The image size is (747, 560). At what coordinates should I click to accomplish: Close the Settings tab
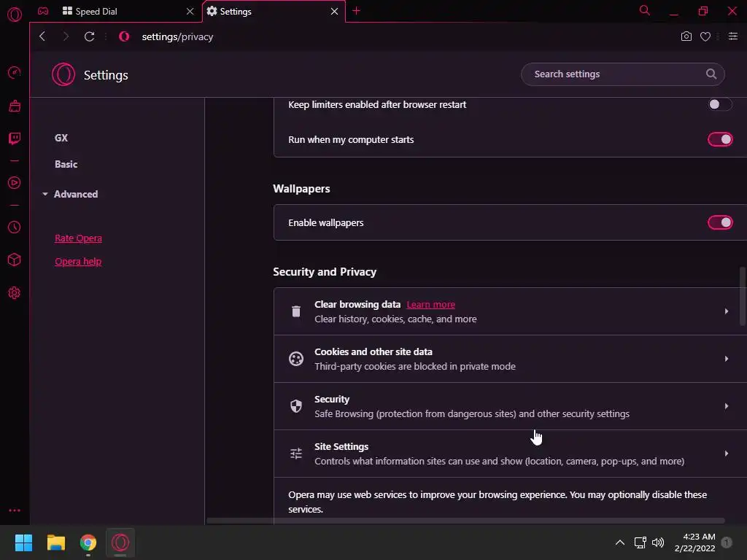[x=334, y=12]
